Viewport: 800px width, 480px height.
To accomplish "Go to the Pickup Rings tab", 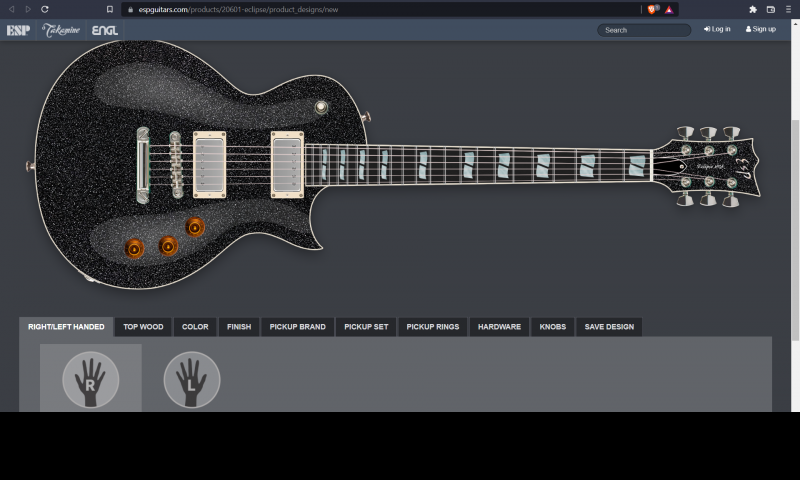I will point(433,327).
